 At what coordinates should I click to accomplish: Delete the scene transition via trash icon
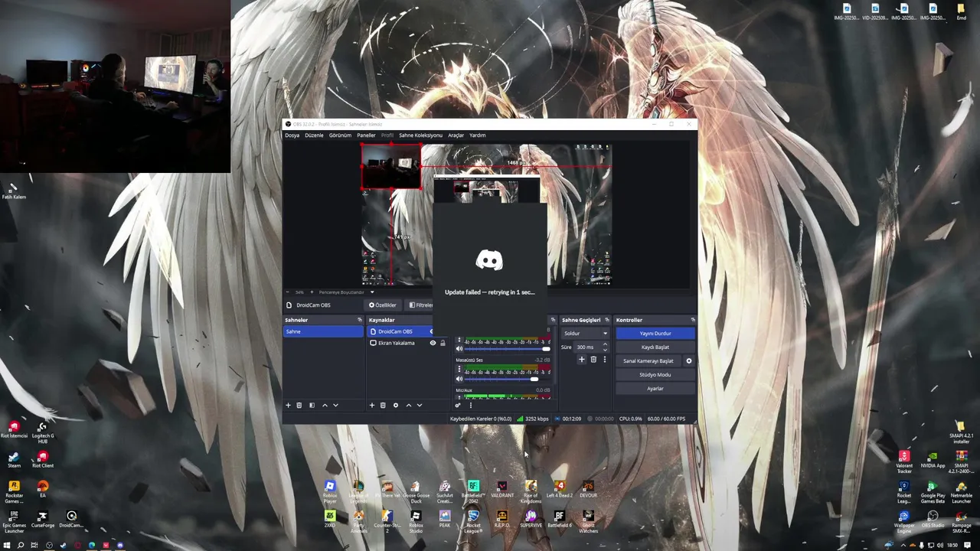coord(593,359)
